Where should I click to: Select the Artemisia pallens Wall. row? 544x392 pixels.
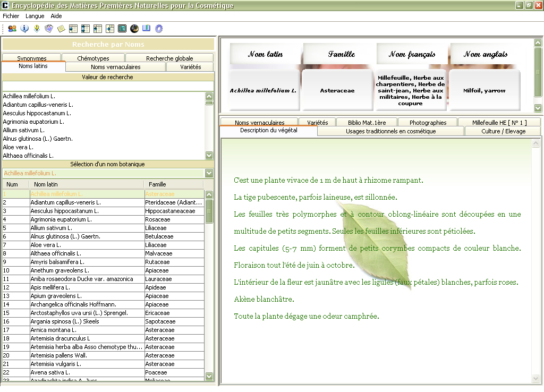tap(103, 355)
